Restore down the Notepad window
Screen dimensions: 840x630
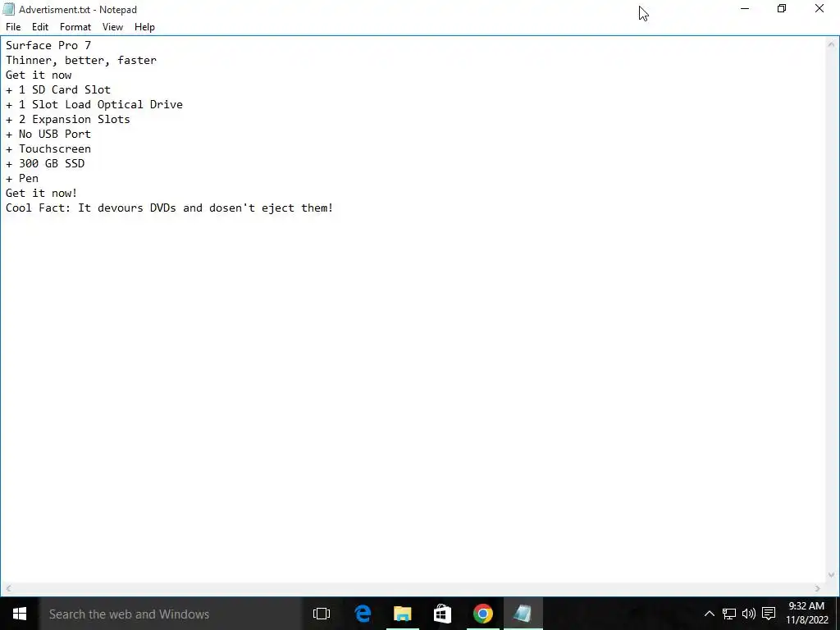pyautogui.click(x=782, y=9)
